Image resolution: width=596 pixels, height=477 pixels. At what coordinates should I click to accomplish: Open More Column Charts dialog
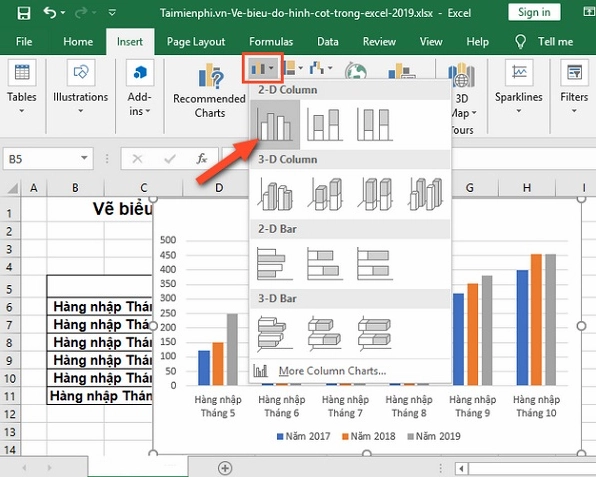click(332, 371)
